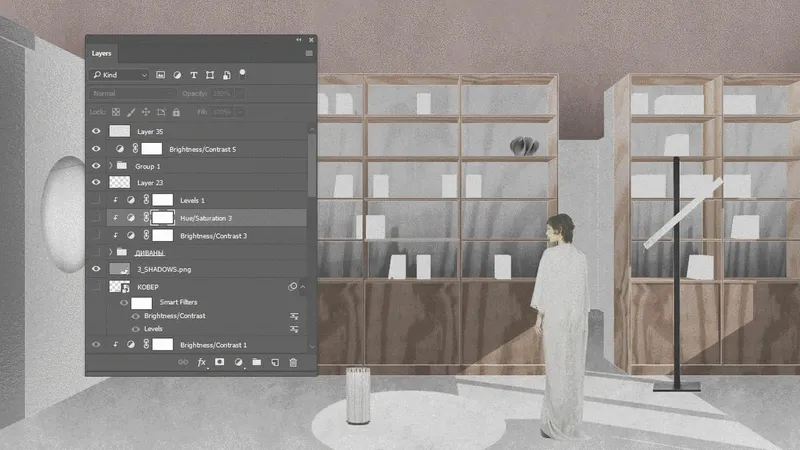The image size is (800, 450).
Task: Click Brightness/Contrast smart filter entry
Action: click(174, 316)
